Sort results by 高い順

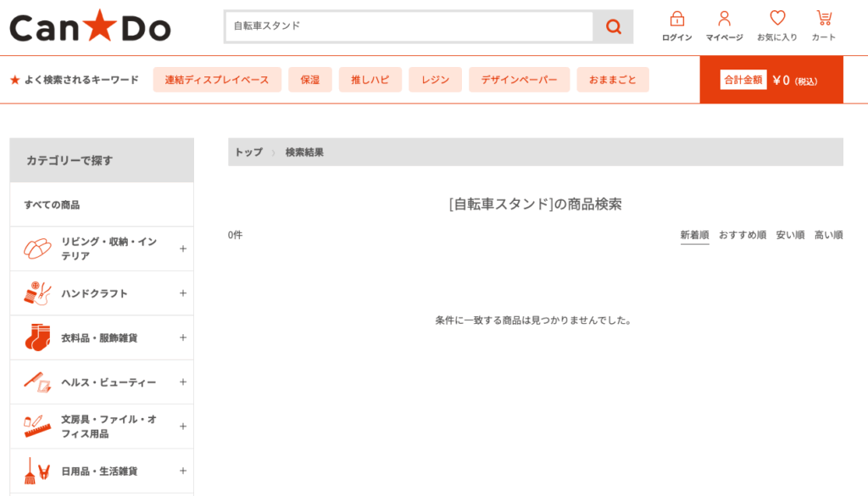click(x=829, y=235)
